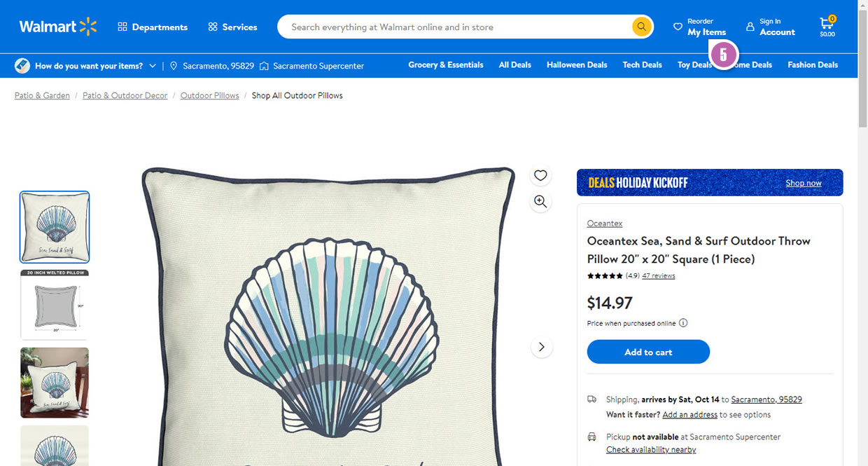Click the heart icon on product image

click(540, 175)
